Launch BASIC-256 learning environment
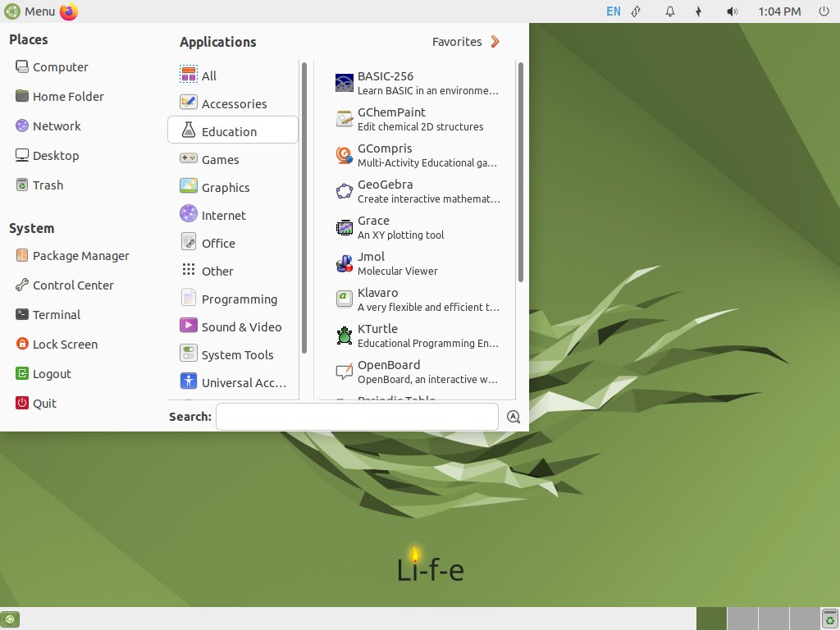 pyautogui.click(x=384, y=83)
